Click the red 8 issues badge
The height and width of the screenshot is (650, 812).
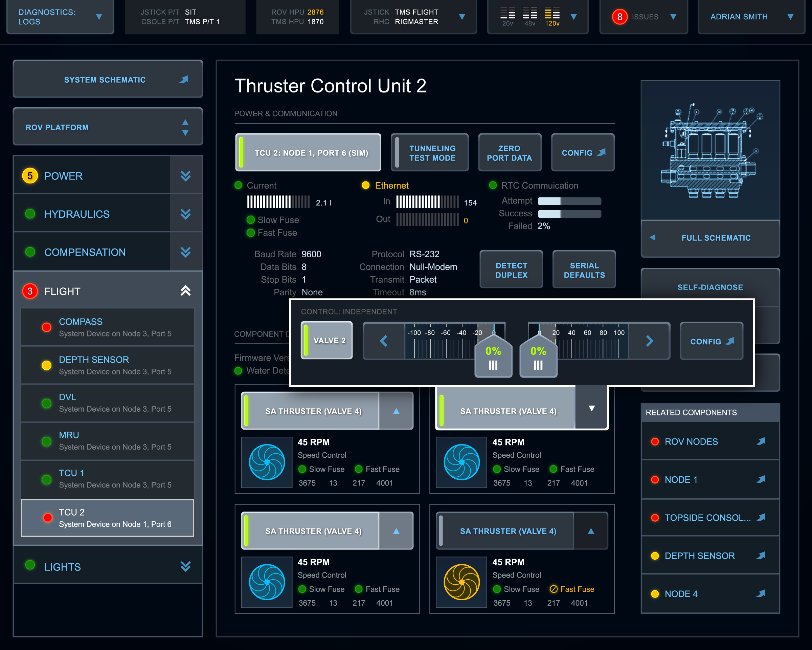coord(619,17)
